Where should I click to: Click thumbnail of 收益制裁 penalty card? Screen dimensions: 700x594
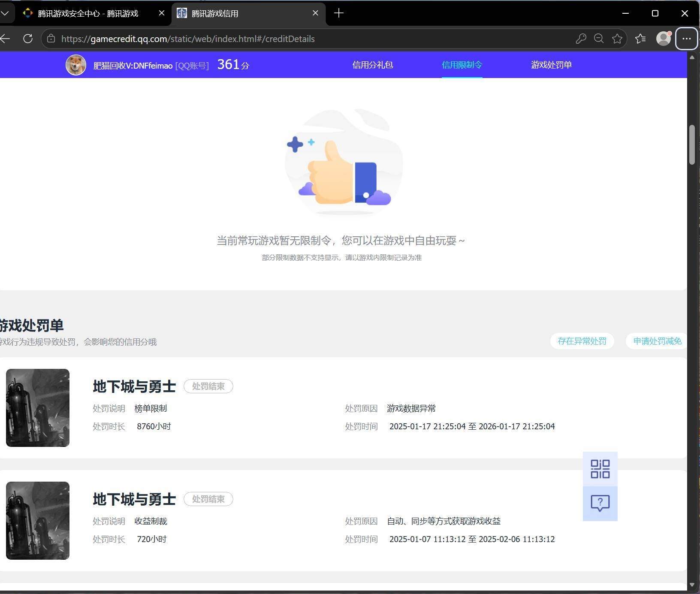click(38, 521)
